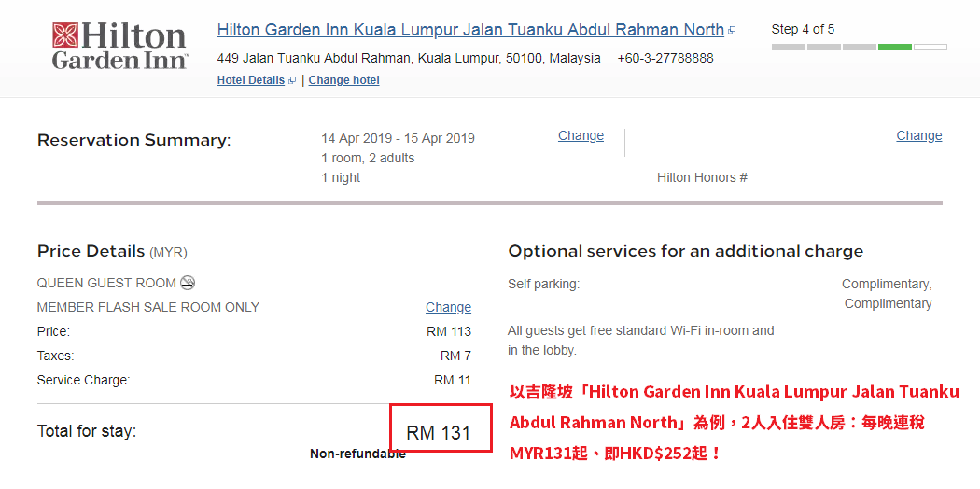Select the Change hotel link
980x489 pixels.
click(343, 80)
